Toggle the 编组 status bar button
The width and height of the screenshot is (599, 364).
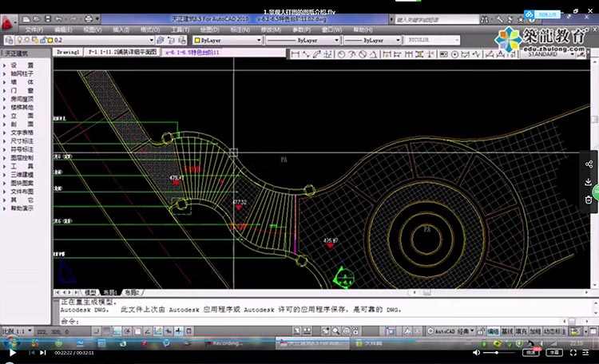click(493, 330)
